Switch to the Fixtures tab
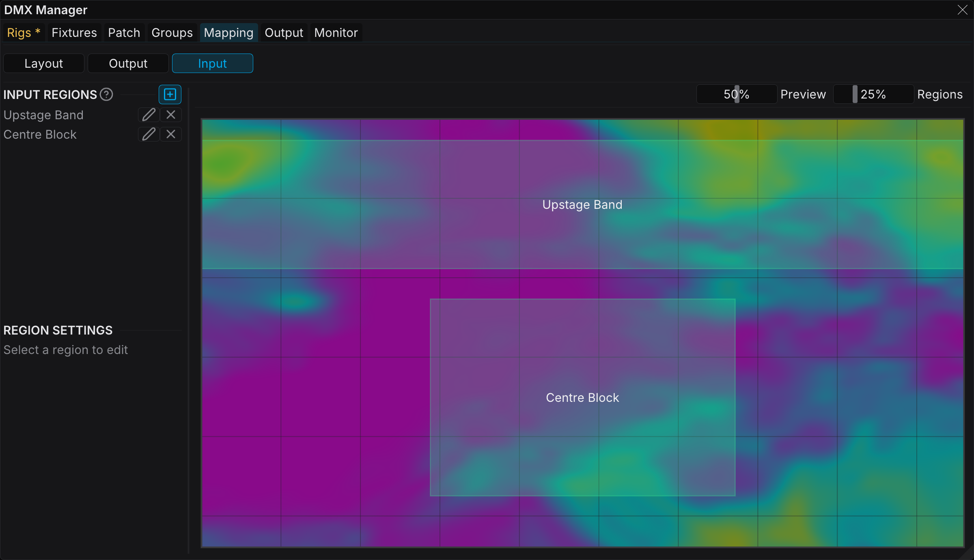Viewport: 974px width, 560px height. click(x=74, y=32)
